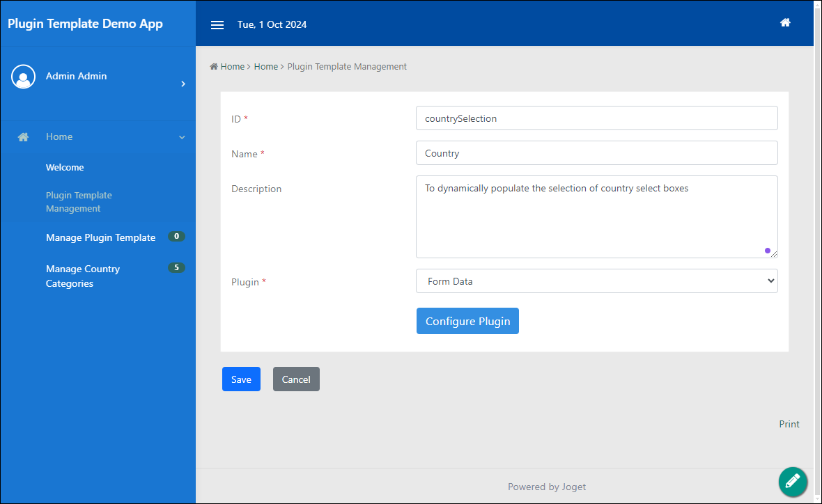The image size is (822, 504).
Task: Click the Home sidebar menu label
Action: click(x=59, y=136)
